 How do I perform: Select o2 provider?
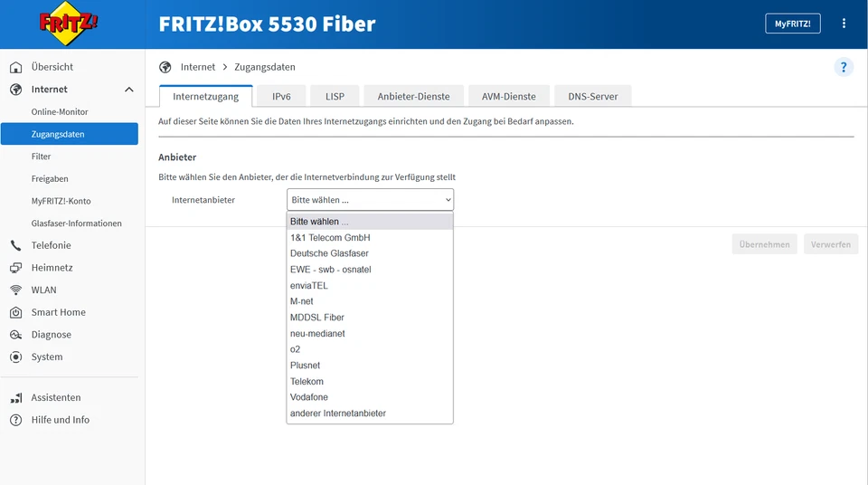click(370, 349)
